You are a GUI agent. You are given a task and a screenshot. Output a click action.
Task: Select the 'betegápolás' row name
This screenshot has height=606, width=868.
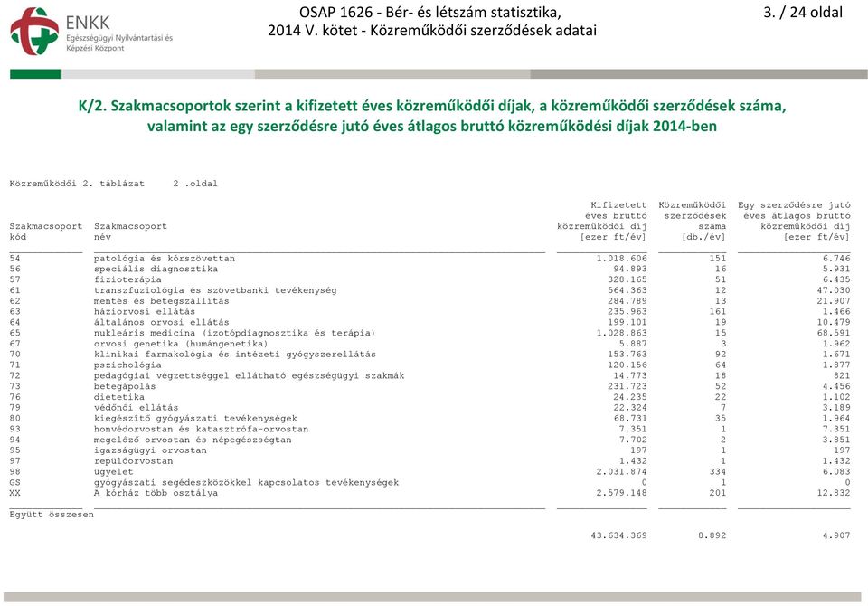click(x=125, y=386)
